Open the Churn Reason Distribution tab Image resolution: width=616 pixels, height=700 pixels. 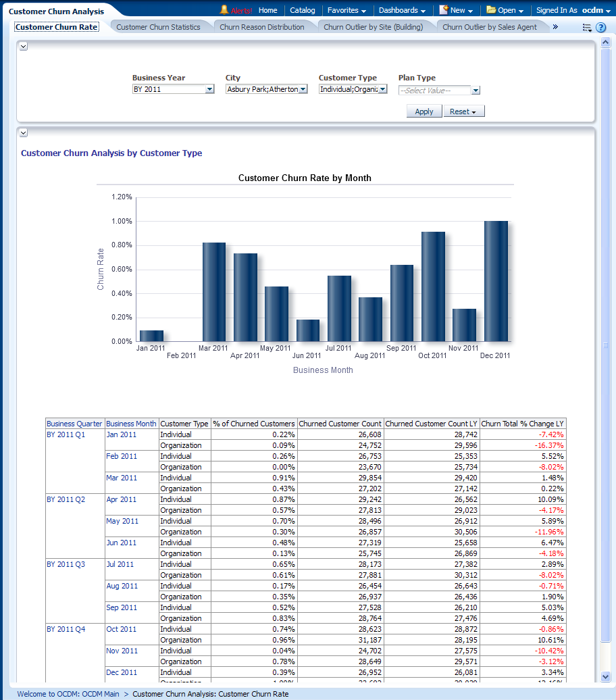click(262, 27)
